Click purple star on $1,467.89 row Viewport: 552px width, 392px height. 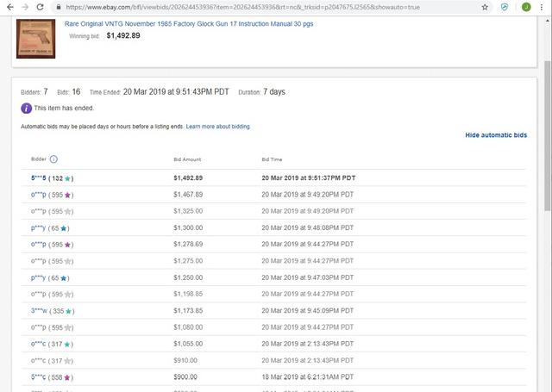coord(67,195)
